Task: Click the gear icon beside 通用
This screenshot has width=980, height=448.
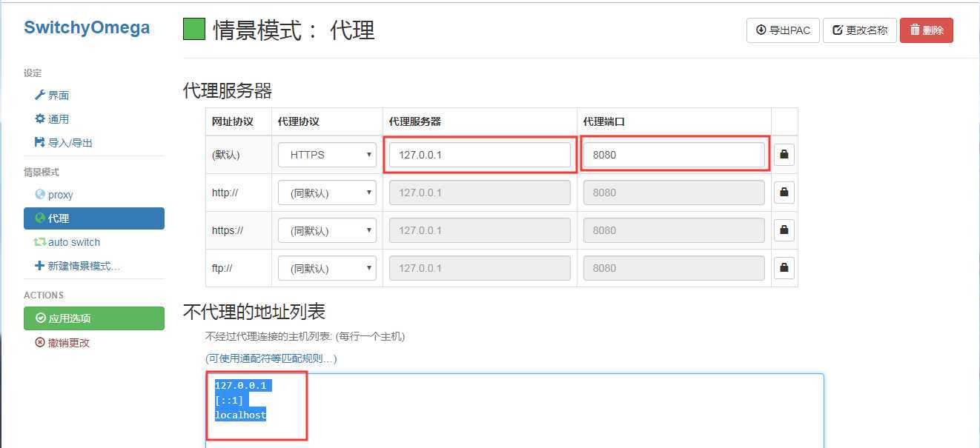Action: pyautogui.click(x=40, y=118)
